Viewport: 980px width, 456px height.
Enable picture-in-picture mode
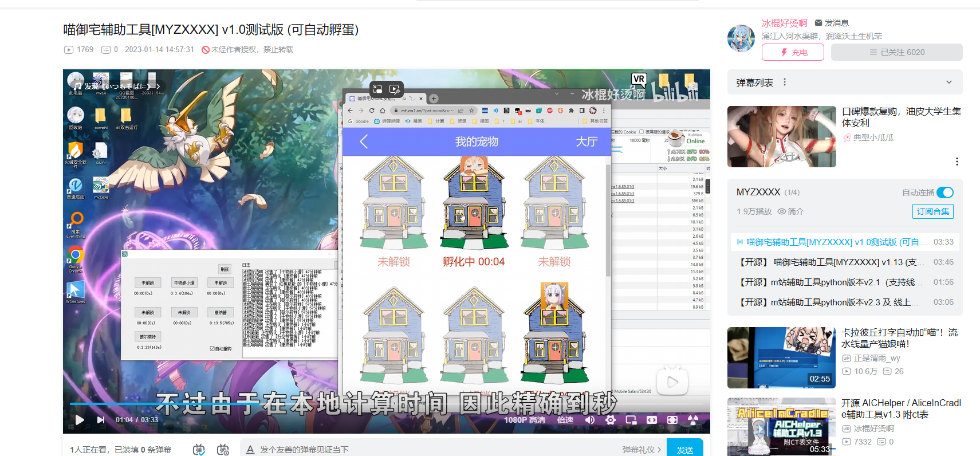point(631,420)
